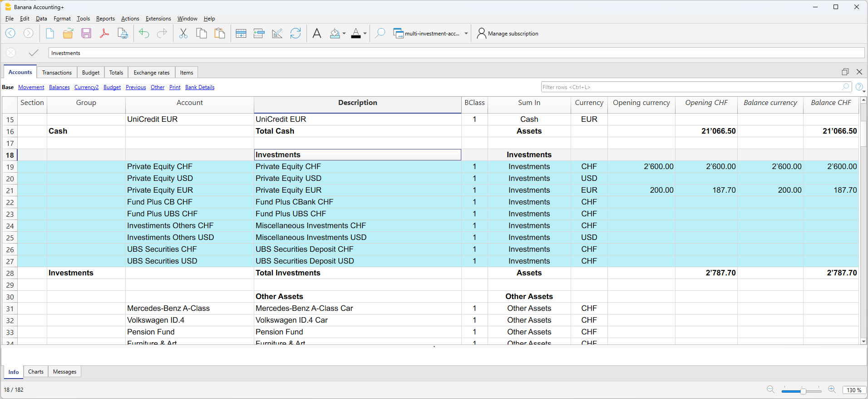
Task: Select the Balances column view link
Action: click(59, 87)
